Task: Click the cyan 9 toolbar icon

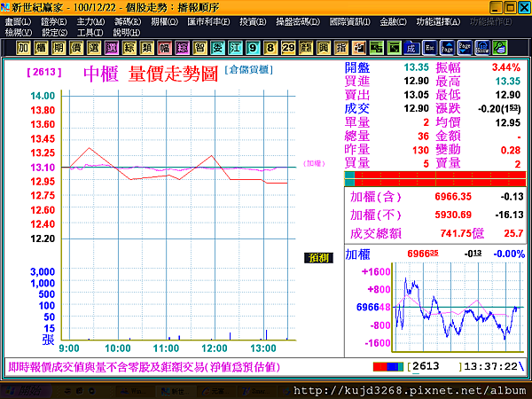Action: [x=253, y=48]
